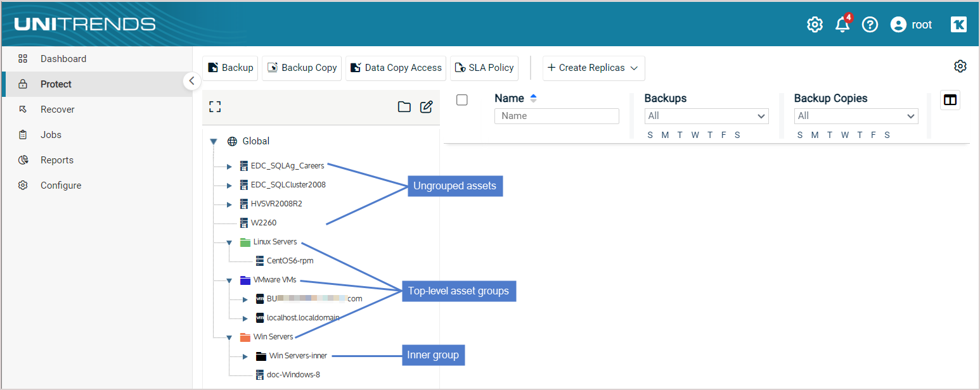
Task: Click the server icon next to doc-Windows-8
Action: [x=260, y=375]
